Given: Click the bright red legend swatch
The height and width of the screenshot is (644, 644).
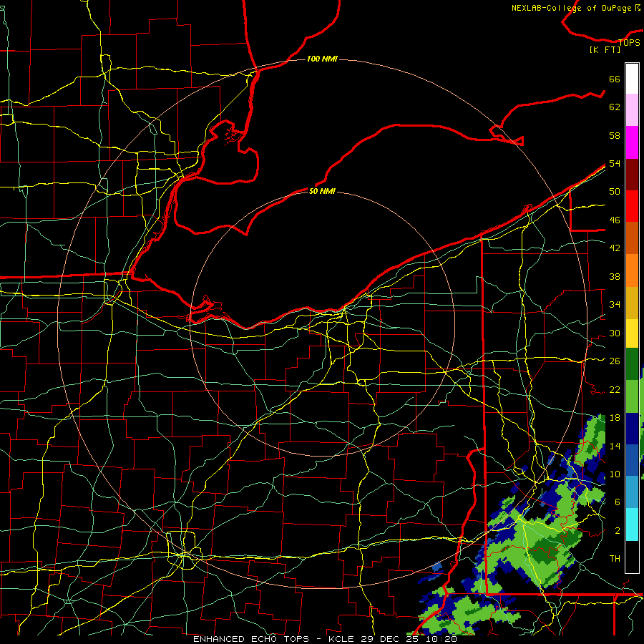Looking at the screenshot, I should (632, 206).
